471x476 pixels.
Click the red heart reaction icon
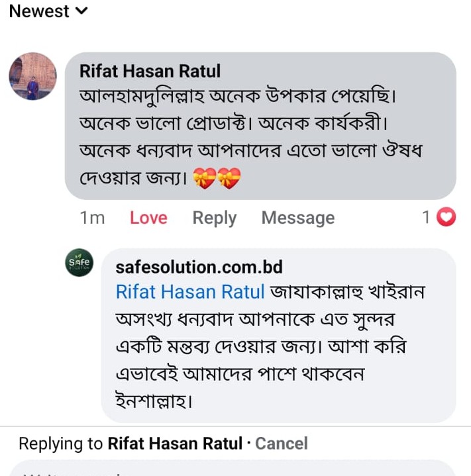pyautogui.click(x=448, y=217)
